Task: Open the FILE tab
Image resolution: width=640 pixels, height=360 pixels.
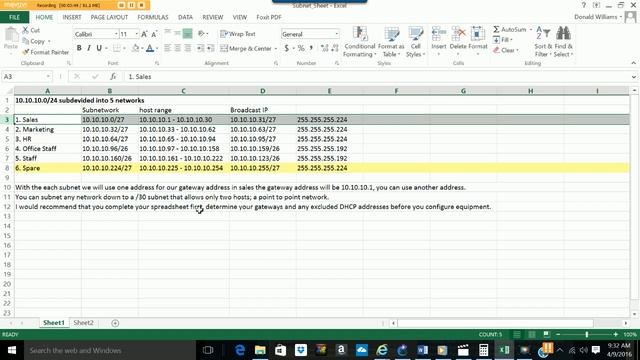Action: (14, 17)
